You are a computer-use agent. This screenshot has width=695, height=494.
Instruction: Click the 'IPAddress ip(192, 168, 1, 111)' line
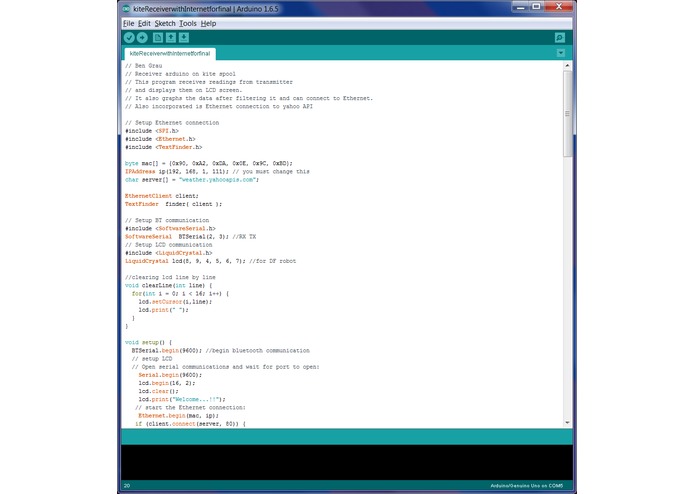click(217, 171)
